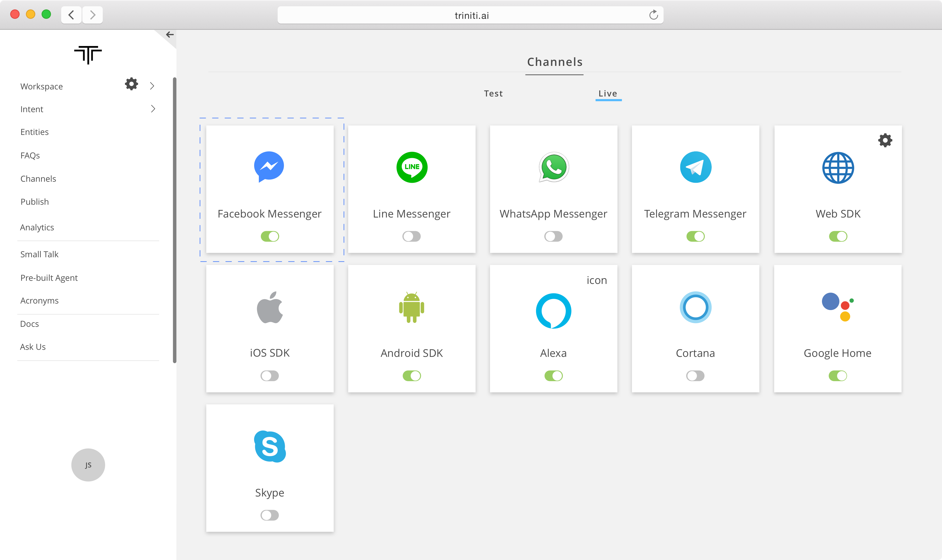Click the Cortana circle icon

[x=695, y=307]
